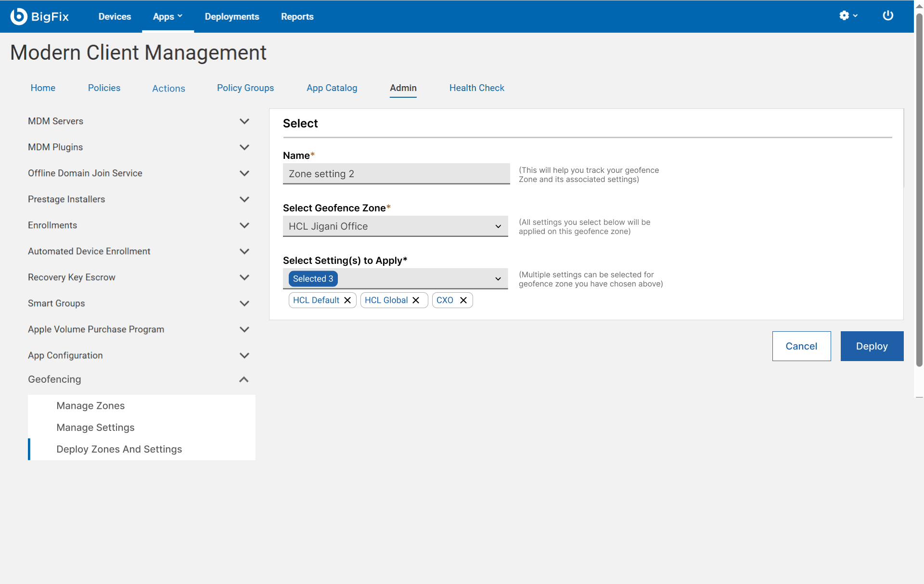Switch to the App Catalog tab
Image resolution: width=924 pixels, height=584 pixels.
click(x=332, y=88)
